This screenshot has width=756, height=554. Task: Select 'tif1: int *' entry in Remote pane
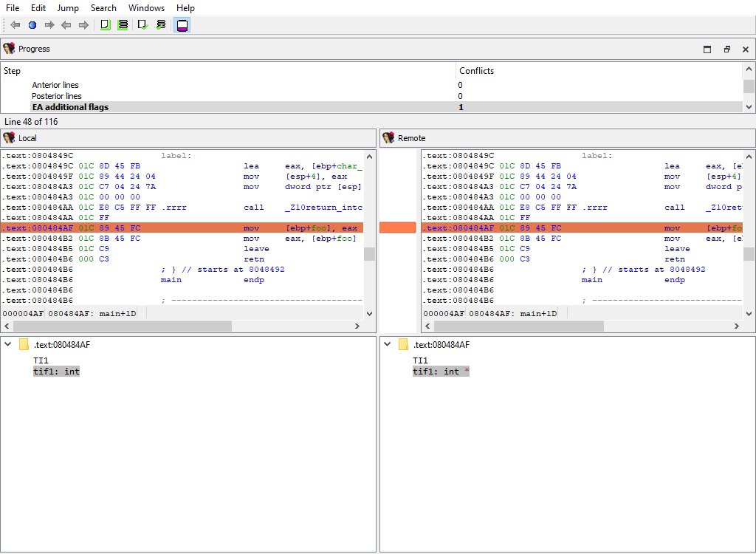[x=441, y=372]
